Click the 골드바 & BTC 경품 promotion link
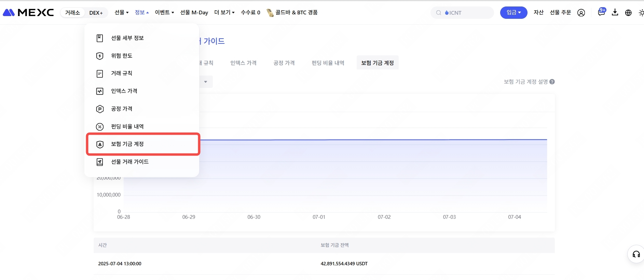This screenshot has height=280, width=644. point(292,12)
